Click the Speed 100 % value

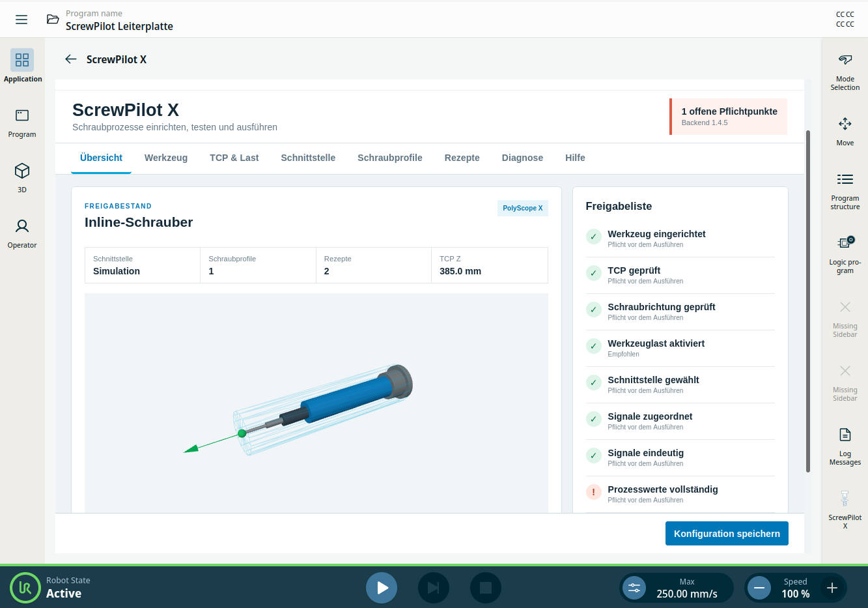(796, 594)
